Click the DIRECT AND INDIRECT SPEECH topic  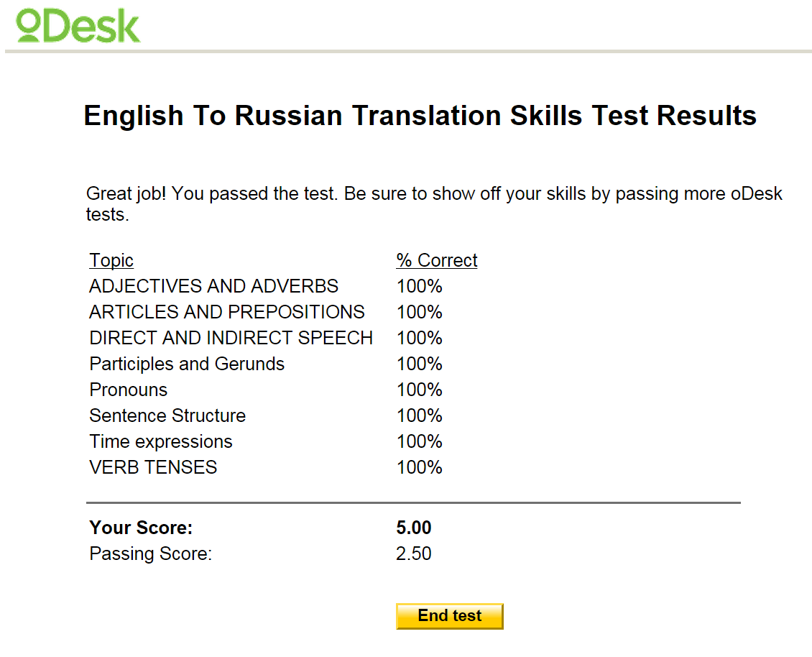pos(231,338)
